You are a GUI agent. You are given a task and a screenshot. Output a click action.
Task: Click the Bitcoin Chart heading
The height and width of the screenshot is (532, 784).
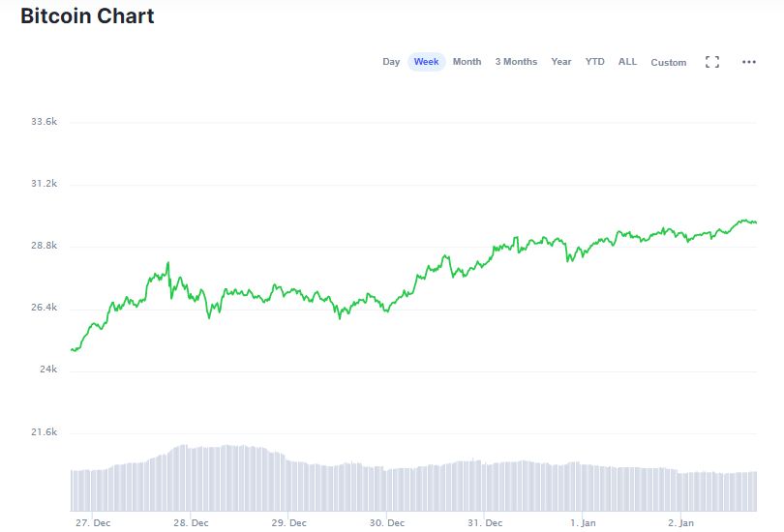[87, 16]
